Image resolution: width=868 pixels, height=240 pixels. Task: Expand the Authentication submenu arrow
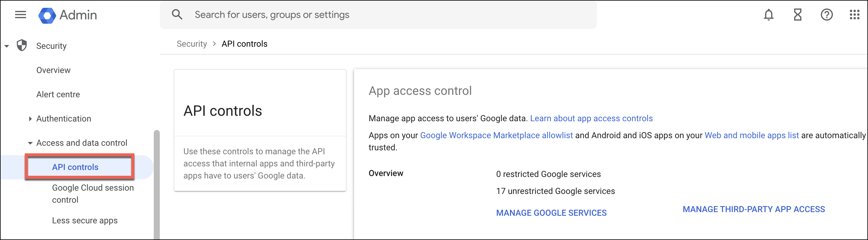(x=30, y=119)
